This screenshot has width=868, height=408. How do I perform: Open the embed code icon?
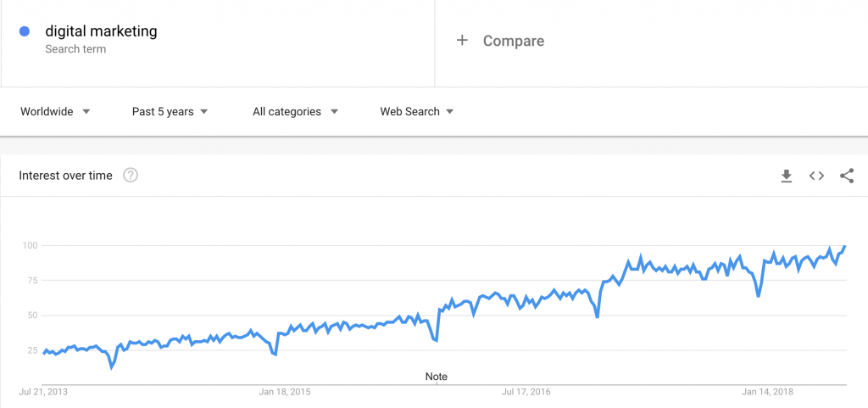coord(816,176)
